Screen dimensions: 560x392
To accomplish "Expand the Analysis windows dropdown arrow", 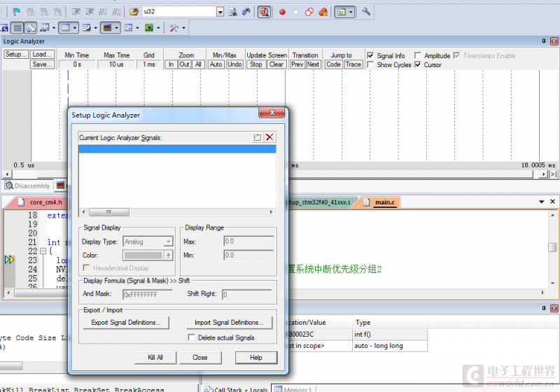I will 116,28.
